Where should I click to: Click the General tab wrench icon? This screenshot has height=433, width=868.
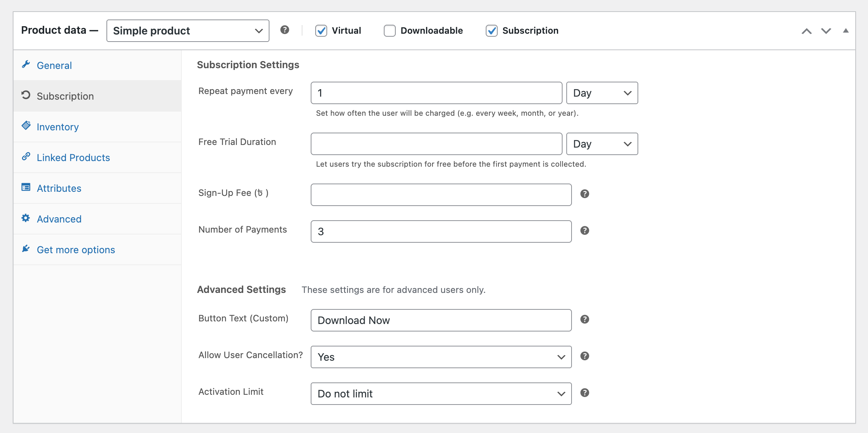pyautogui.click(x=26, y=65)
